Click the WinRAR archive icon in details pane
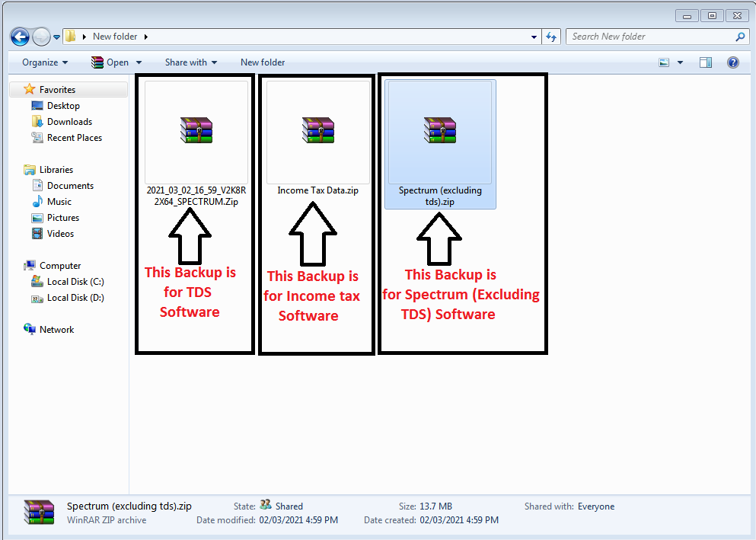This screenshot has height=540, width=756. click(x=39, y=513)
